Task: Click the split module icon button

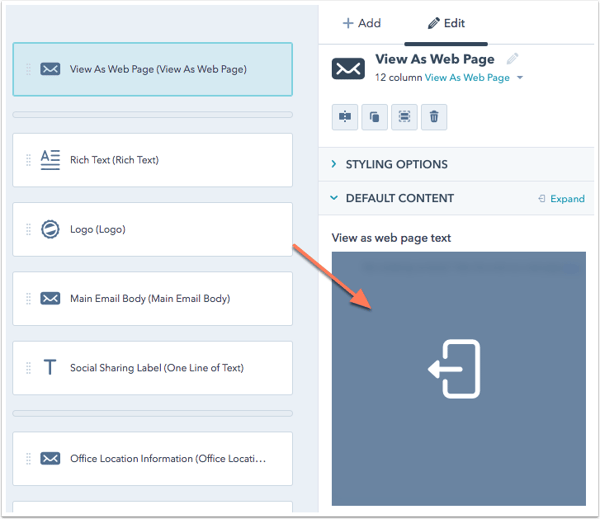Action: pyautogui.click(x=345, y=117)
